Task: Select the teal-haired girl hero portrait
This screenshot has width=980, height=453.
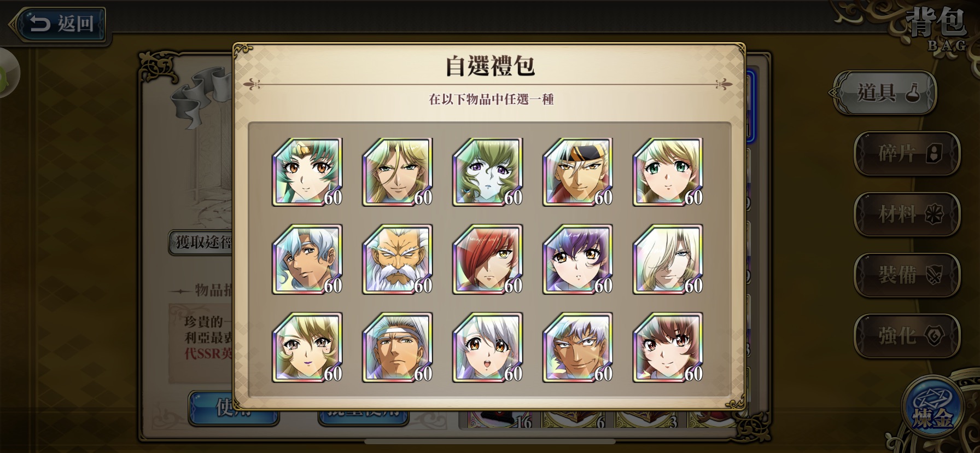Action: click(x=307, y=172)
